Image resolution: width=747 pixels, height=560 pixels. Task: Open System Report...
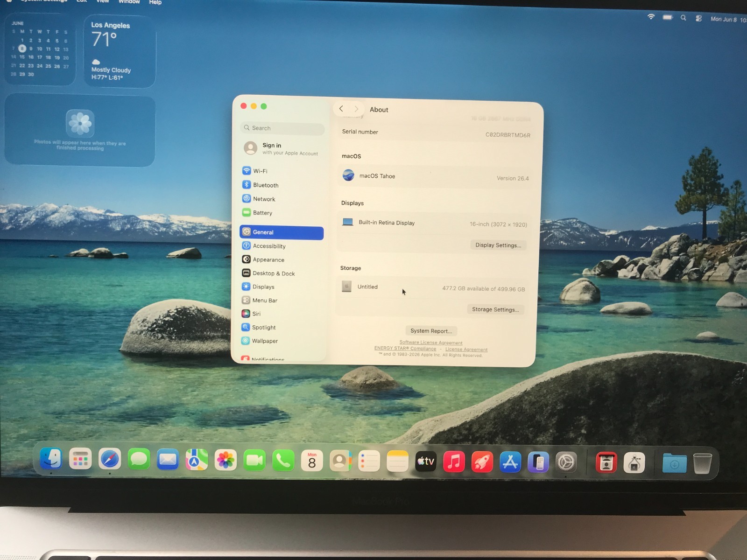pyautogui.click(x=431, y=331)
